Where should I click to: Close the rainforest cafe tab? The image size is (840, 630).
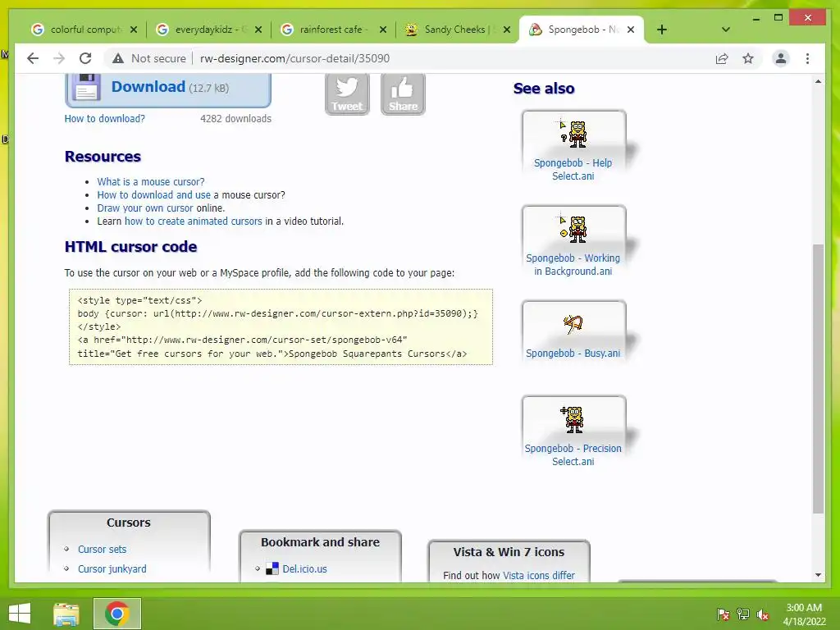383,30
